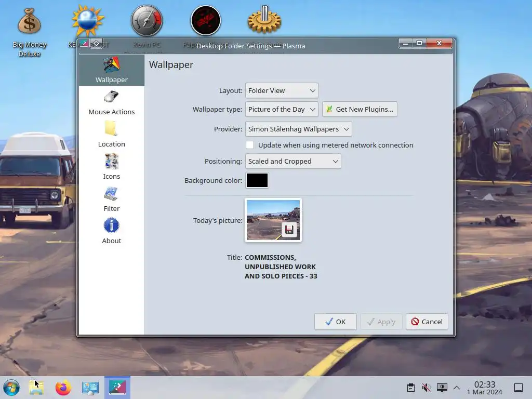Image resolution: width=532 pixels, height=399 pixels.
Task: Minimize the Desktop Folder Settings window
Action: tap(406, 44)
